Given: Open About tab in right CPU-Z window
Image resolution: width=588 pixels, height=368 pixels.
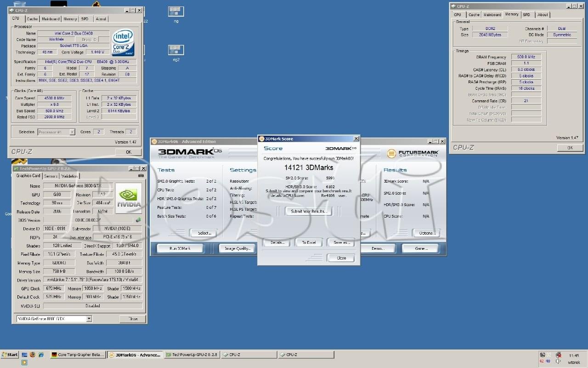Looking at the screenshot, I should pos(543,15).
